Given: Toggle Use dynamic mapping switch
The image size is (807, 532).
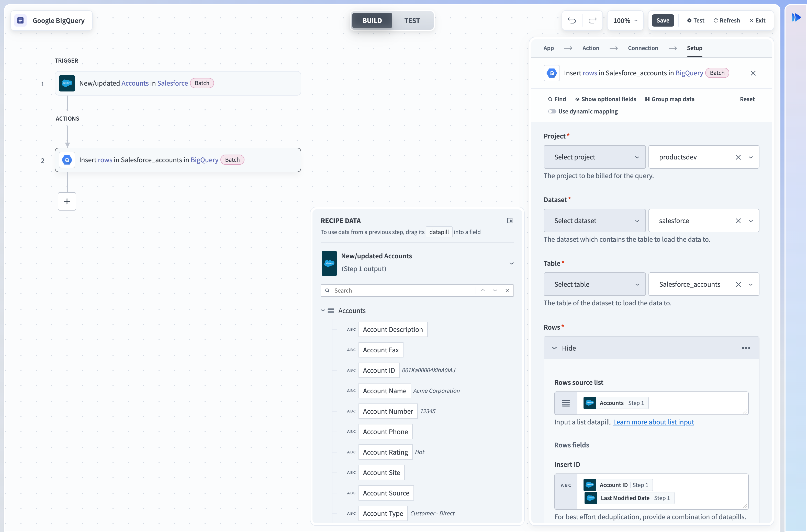Looking at the screenshot, I should click(x=552, y=112).
